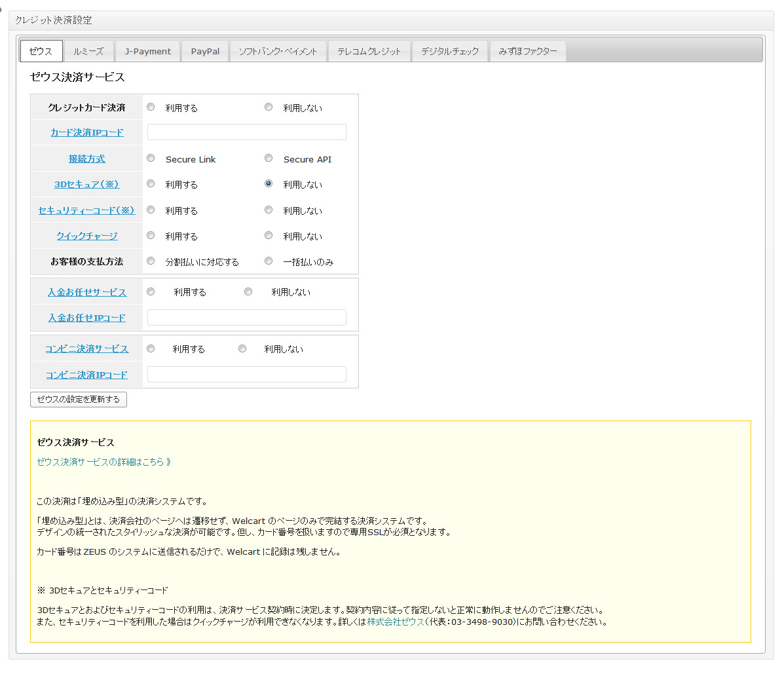Click the 株式会社ゼウス link
The width and height of the screenshot is (784, 674).
(x=396, y=622)
